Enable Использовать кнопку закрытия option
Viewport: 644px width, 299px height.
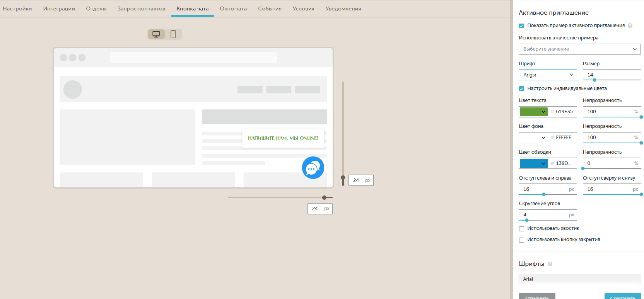point(521,240)
